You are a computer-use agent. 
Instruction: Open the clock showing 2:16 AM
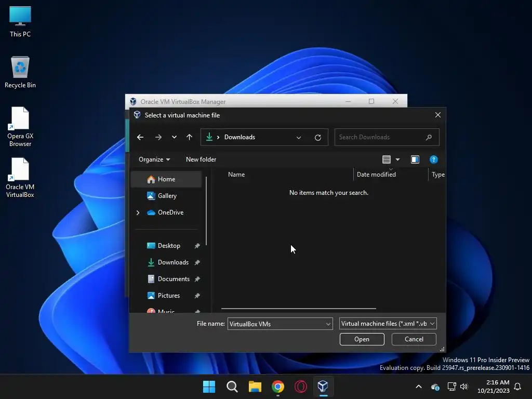[494, 387]
